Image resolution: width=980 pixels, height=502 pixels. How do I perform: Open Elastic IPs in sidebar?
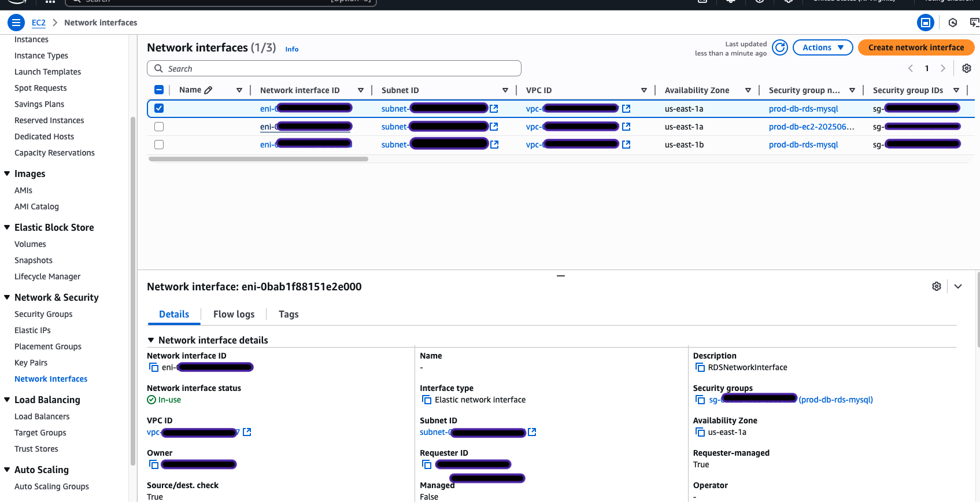[32, 330]
